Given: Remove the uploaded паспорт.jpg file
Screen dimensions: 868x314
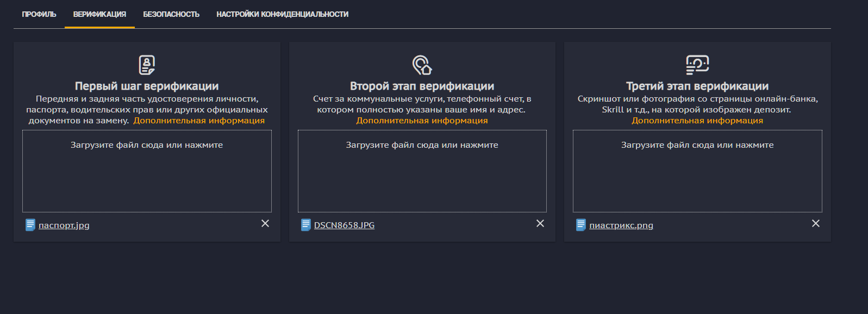Looking at the screenshot, I should pos(265,223).
